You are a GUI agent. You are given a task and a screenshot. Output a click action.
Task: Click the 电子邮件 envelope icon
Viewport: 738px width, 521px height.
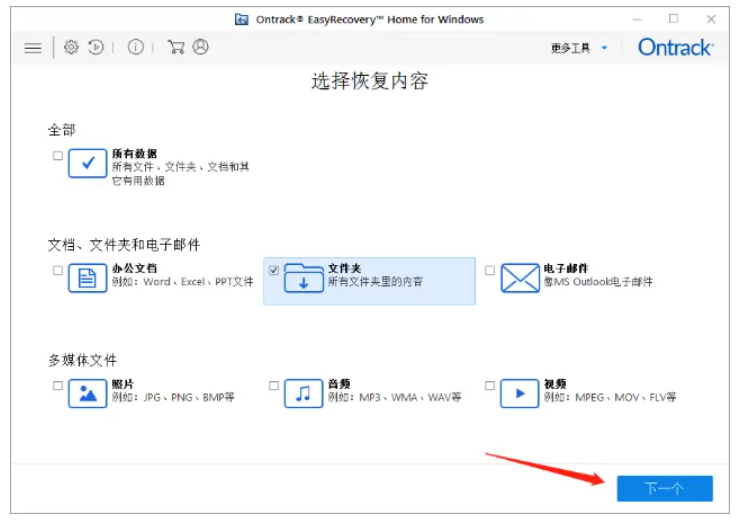click(520, 278)
